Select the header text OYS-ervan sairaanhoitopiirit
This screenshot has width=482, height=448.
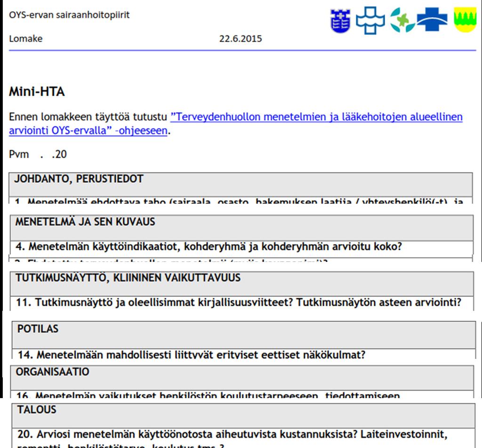pos(69,15)
